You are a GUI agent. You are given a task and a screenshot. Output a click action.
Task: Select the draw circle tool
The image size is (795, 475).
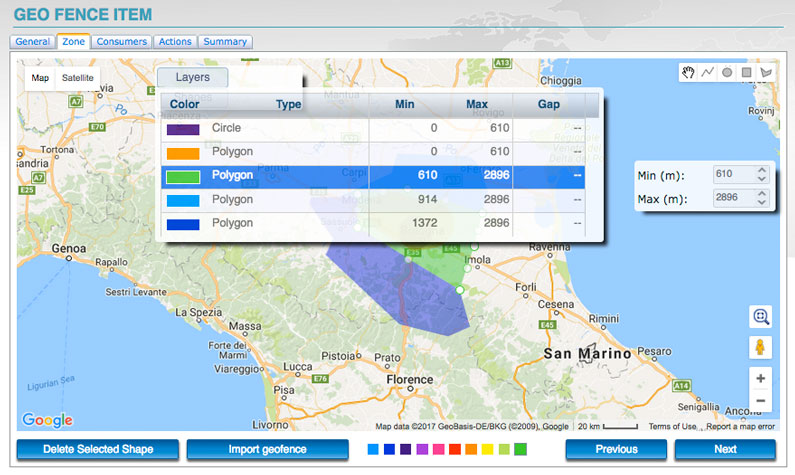[727, 72]
